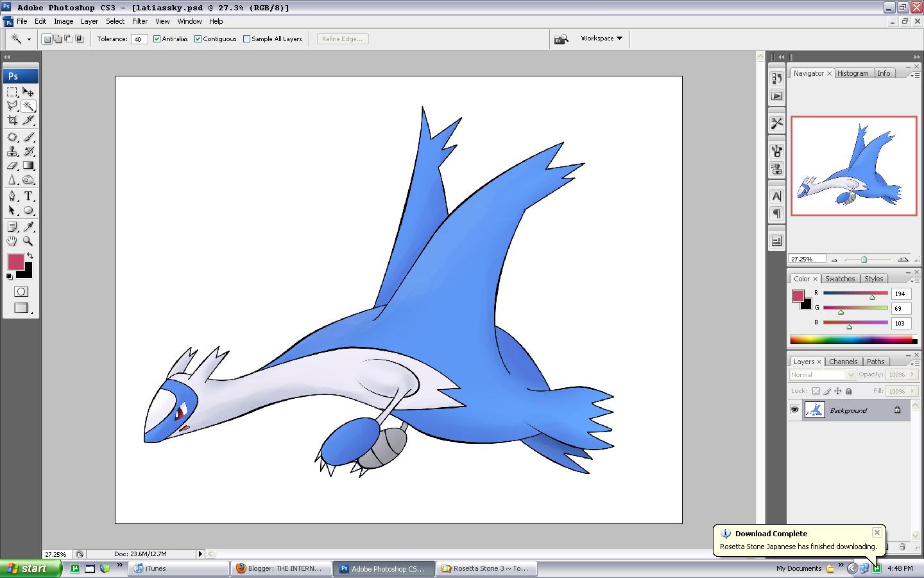Open the Actions panel play icon
924x578 pixels.
click(777, 96)
